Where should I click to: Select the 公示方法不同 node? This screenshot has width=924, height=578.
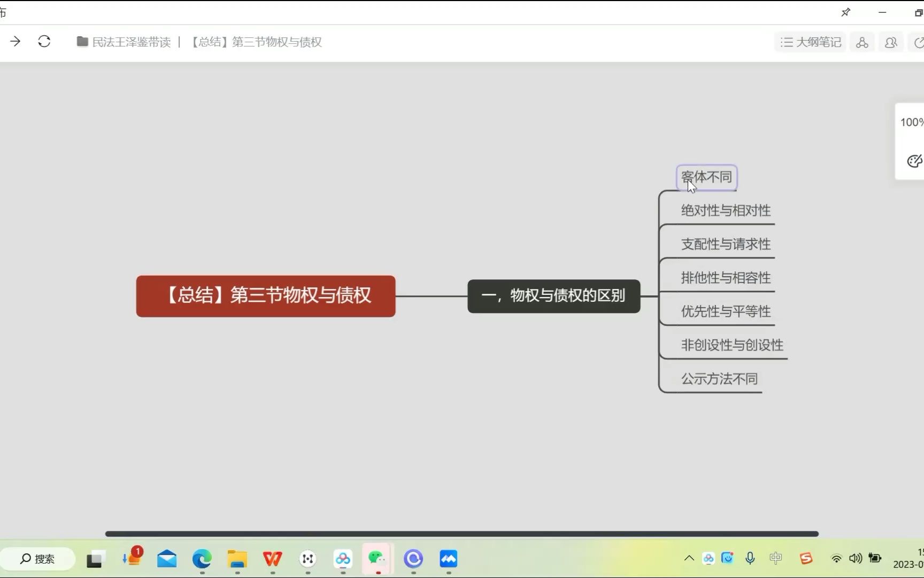719,379
